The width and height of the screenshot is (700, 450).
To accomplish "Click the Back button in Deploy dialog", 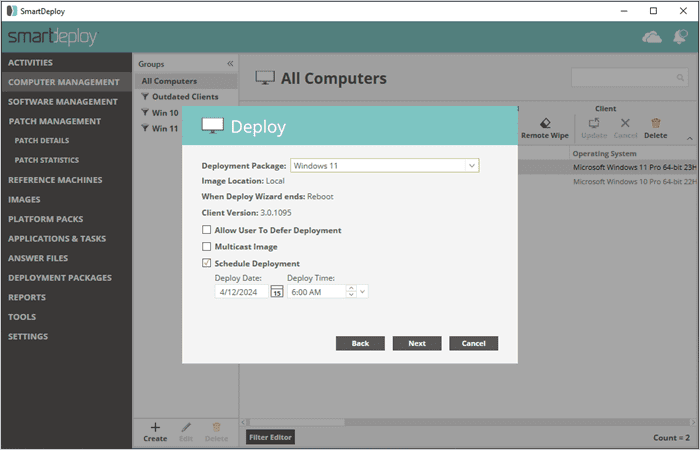I will click(x=360, y=343).
